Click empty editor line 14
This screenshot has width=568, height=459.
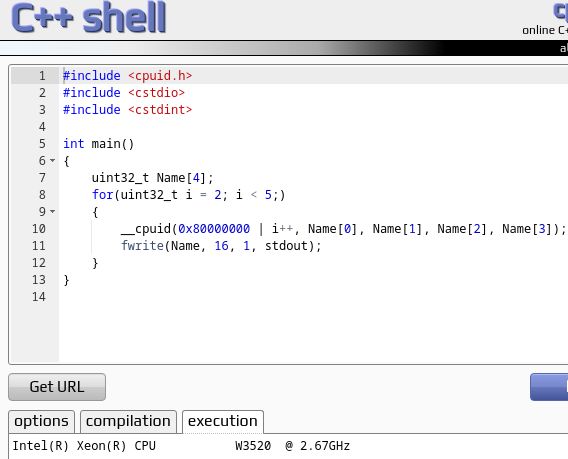312,297
